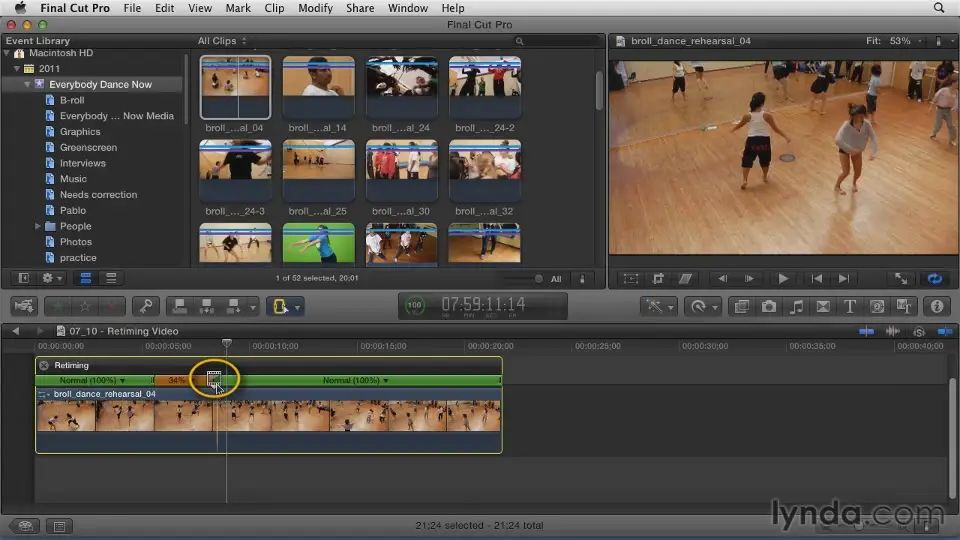Hide the Event Library sidebar
The width and height of the screenshot is (960, 540).
click(23, 278)
